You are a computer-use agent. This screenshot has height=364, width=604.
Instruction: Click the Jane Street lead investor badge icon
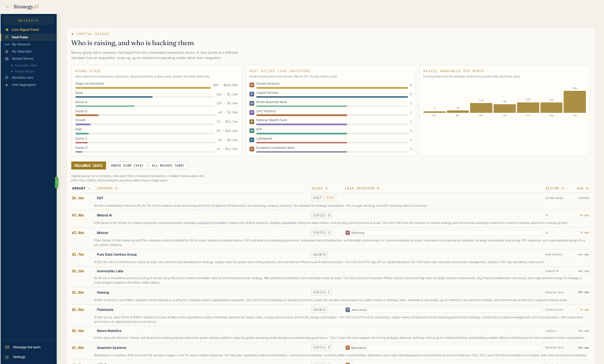click(348, 310)
